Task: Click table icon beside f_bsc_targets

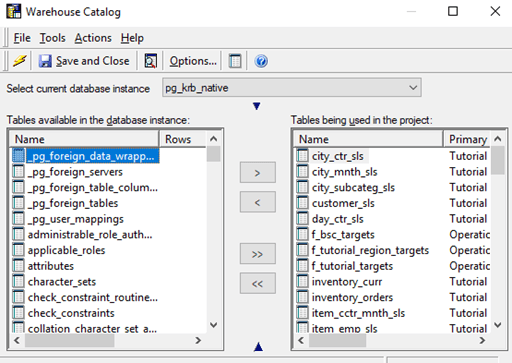Action: [302, 234]
